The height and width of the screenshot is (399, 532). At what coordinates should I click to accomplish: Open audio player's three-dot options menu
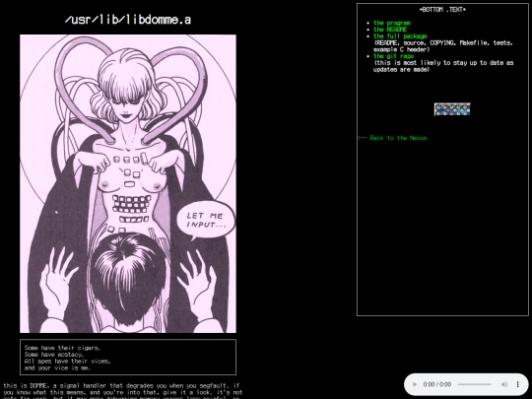518,384
